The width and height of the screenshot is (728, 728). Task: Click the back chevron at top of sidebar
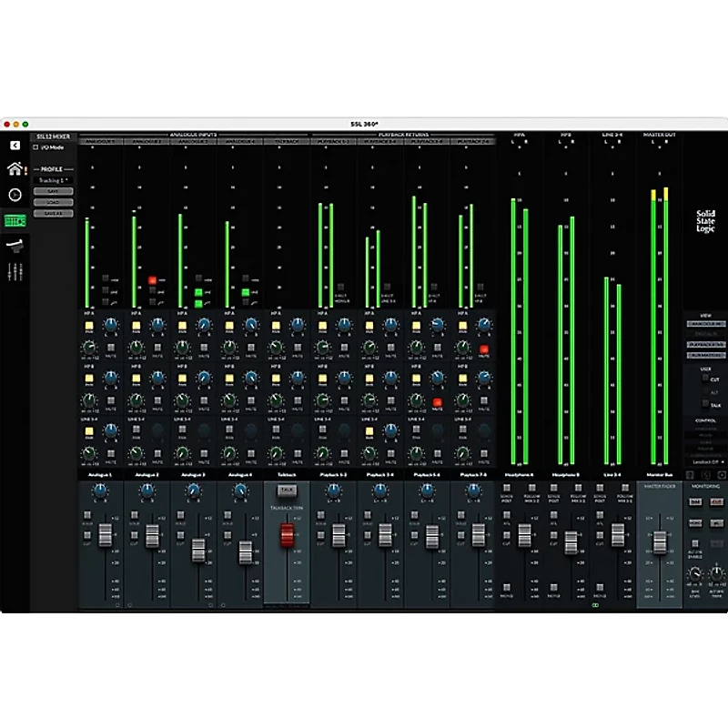tap(15, 144)
